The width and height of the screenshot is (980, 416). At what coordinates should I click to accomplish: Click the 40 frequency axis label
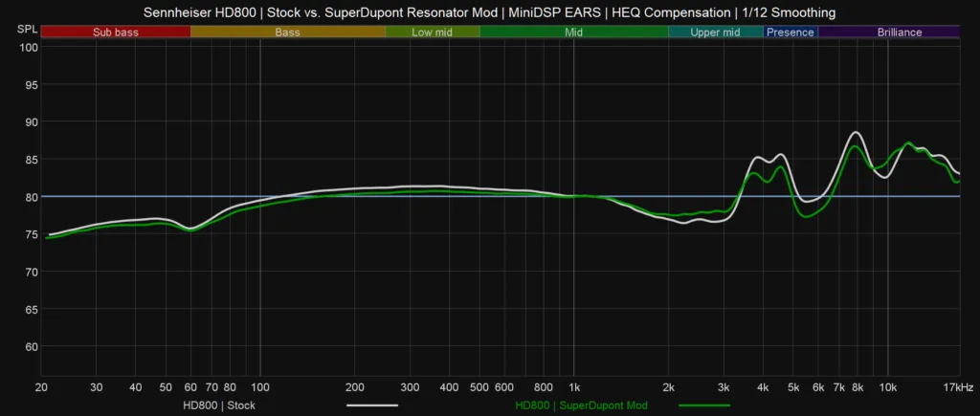click(x=136, y=388)
